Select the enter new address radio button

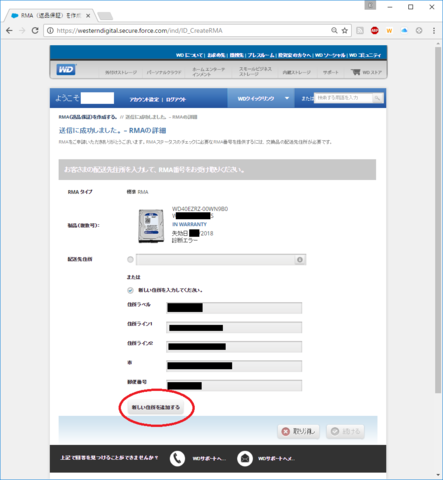point(130,290)
